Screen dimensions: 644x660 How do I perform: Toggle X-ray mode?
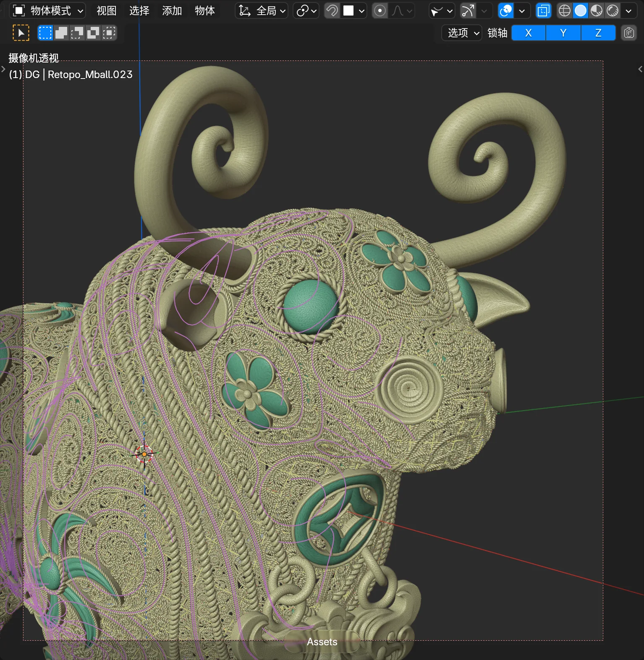click(544, 10)
